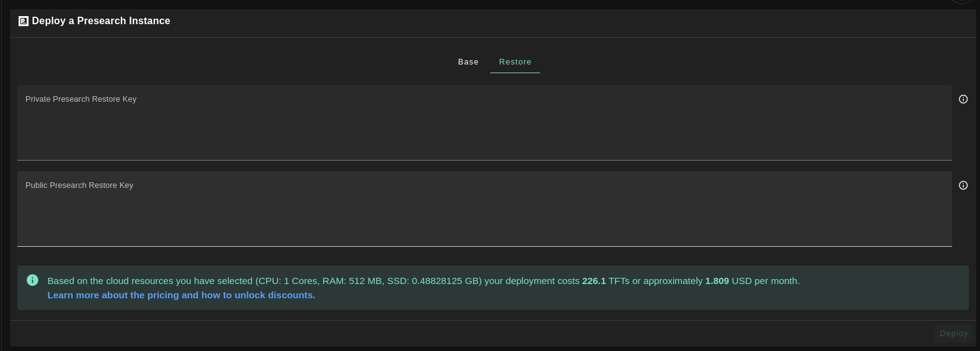This screenshot has width=980, height=351.
Task: Click the 1.809 USD monthly price
Action: 717,281
